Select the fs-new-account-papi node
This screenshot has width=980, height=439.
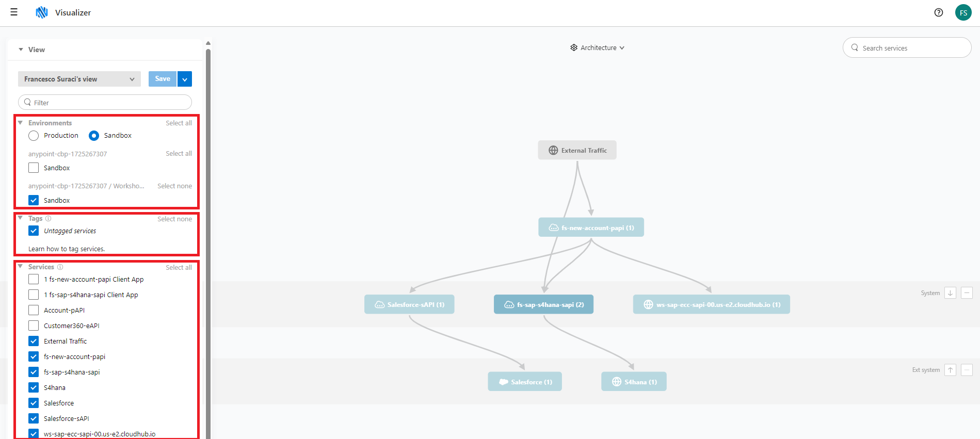591,227
